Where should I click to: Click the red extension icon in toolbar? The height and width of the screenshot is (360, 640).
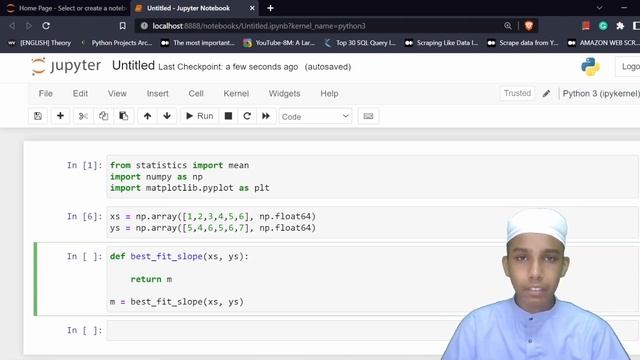coord(586,26)
